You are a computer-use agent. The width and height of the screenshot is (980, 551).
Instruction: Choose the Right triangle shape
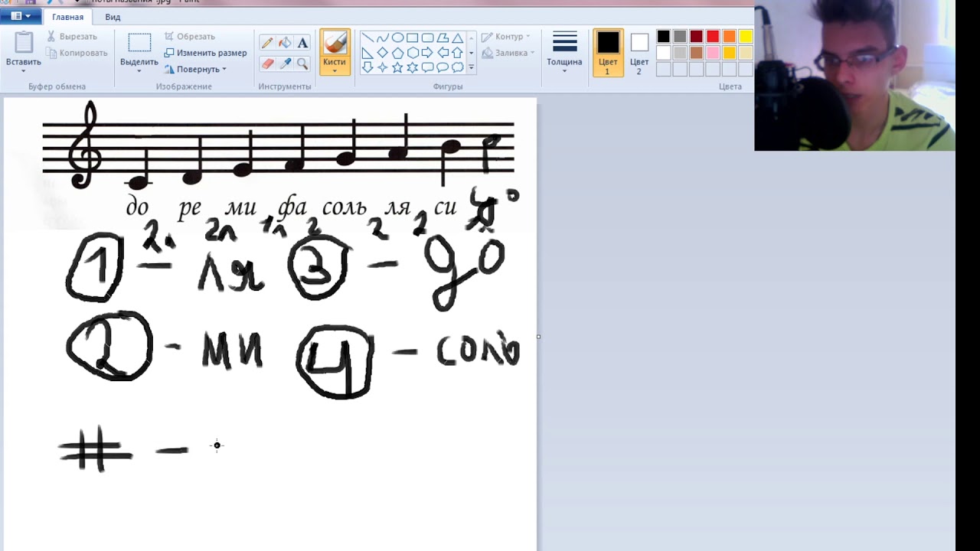pos(367,53)
